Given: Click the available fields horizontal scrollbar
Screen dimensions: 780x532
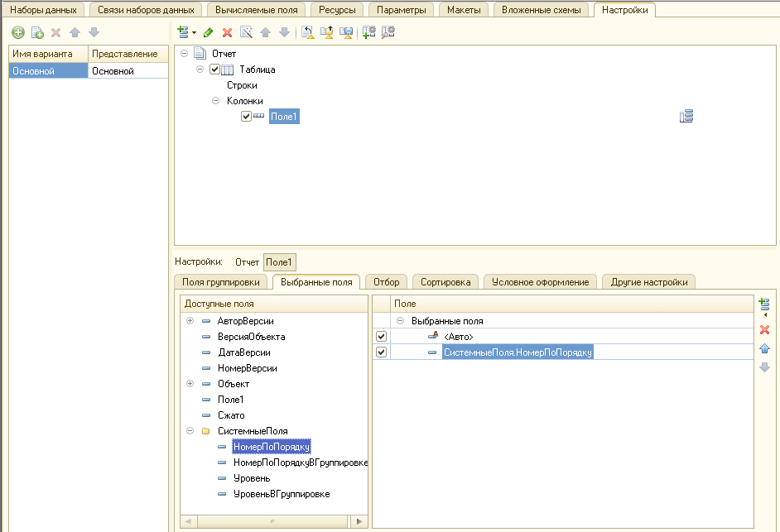Looking at the screenshot, I should (x=273, y=521).
